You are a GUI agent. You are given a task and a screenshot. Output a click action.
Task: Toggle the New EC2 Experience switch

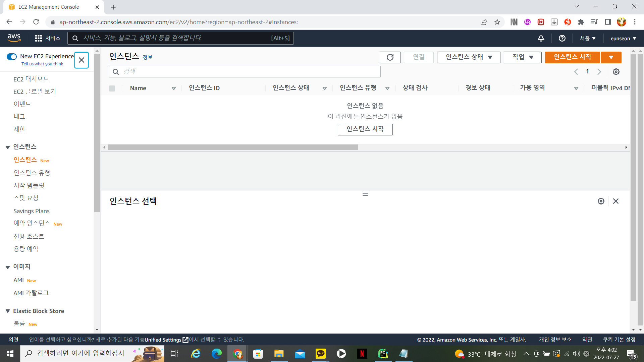(x=12, y=57)
